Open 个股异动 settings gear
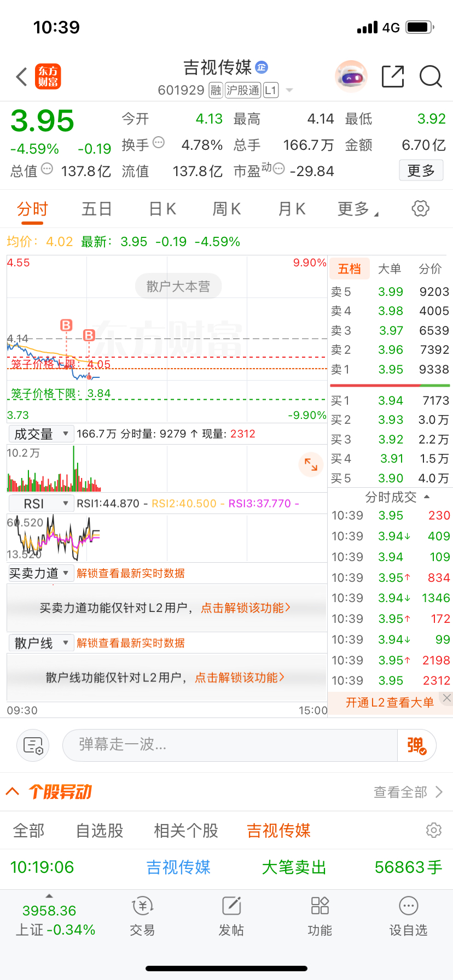Screen dimensions: 453x980 coord(434,830)
